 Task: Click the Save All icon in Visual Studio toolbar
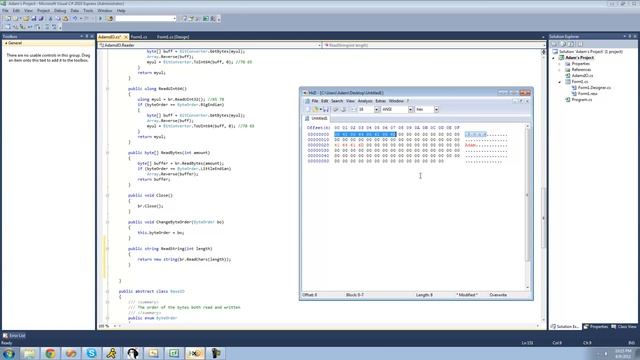[x=41, y=18]
